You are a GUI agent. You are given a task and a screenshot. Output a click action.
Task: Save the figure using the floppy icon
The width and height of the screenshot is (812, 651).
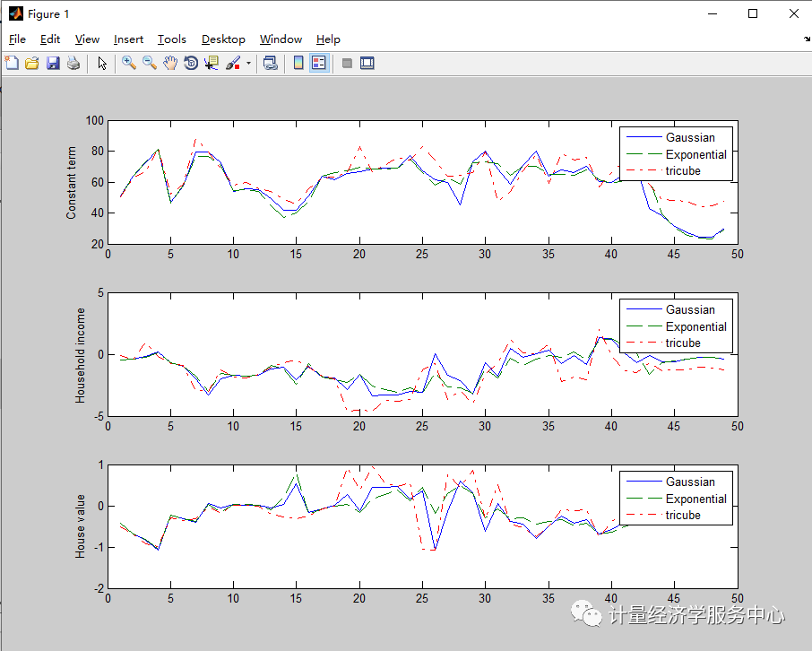53,64
